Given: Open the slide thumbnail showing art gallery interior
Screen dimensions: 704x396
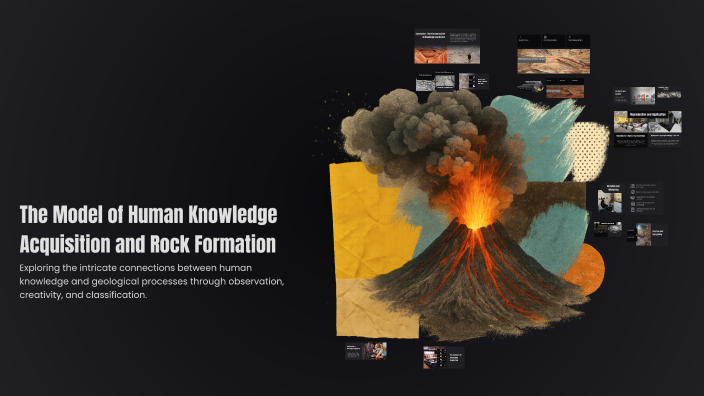Looking at the screenshot, I should tap(634, 96).
